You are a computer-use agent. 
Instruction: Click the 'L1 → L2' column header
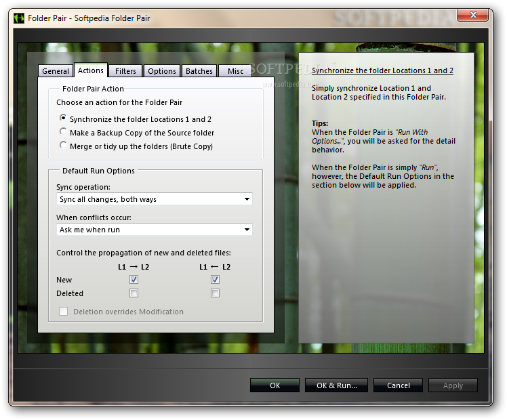[134, 267]
